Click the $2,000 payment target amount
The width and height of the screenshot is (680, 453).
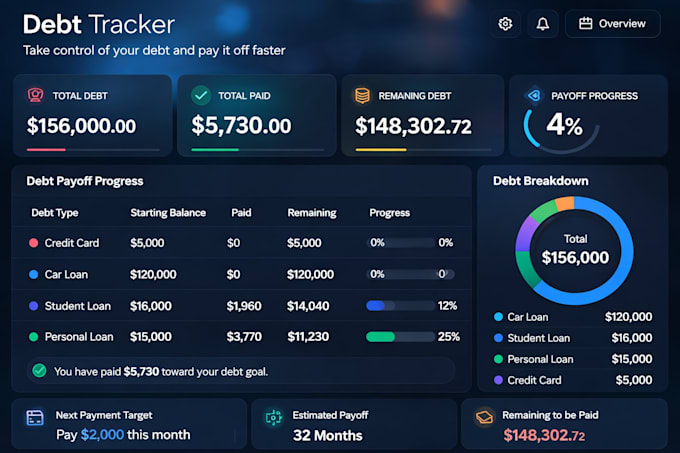[102, 435]
